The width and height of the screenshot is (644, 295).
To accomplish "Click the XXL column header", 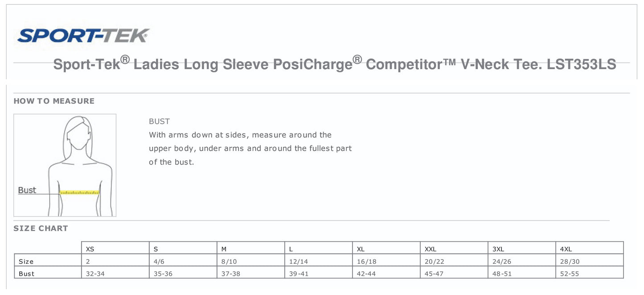I will pyautogui.click(x=431, y=249).
